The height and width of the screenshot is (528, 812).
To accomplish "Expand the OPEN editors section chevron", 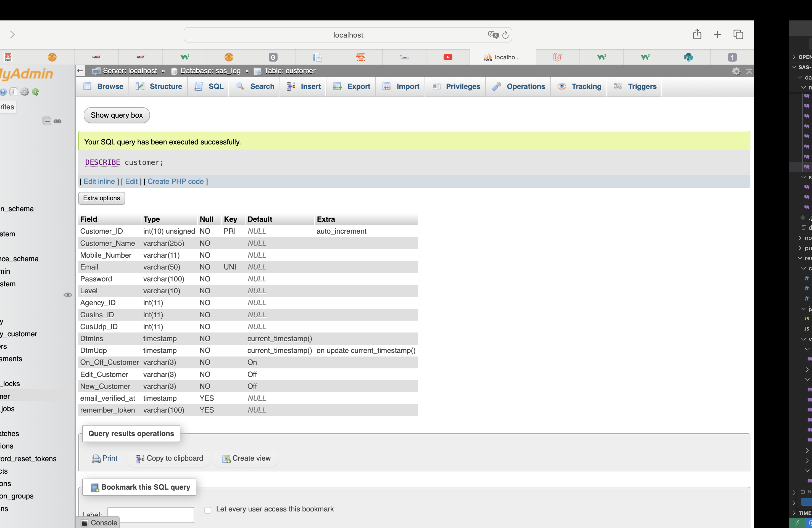I will 794,57.
